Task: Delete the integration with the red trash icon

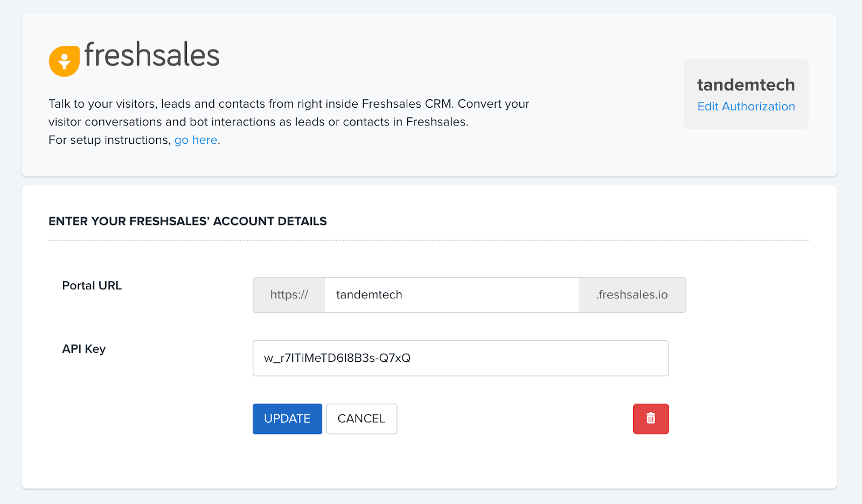Action: (x=650, y=418)
